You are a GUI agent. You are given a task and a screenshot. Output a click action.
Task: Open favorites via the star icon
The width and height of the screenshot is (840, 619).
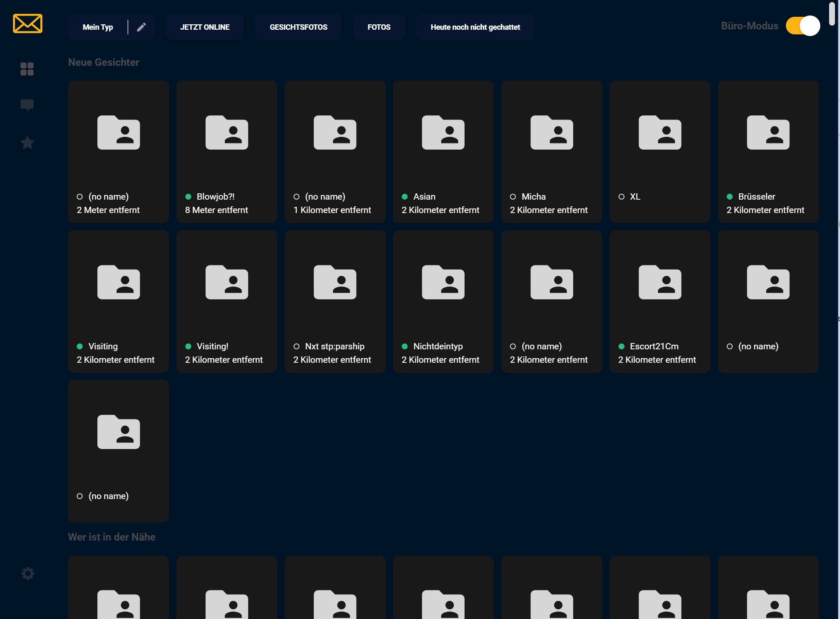(27, 143)
